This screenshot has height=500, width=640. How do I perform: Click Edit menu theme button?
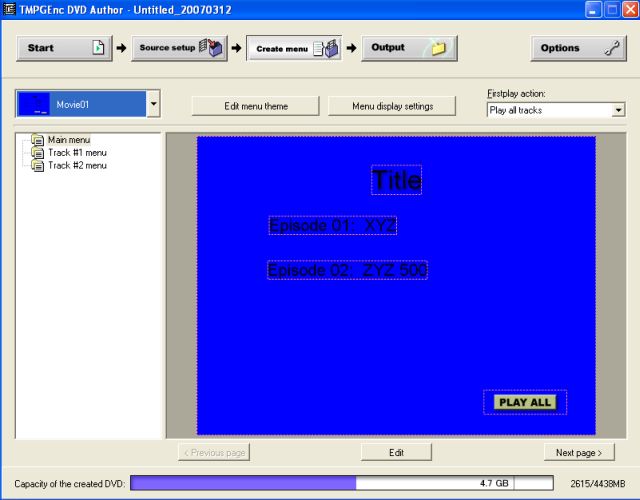(256, 106)
